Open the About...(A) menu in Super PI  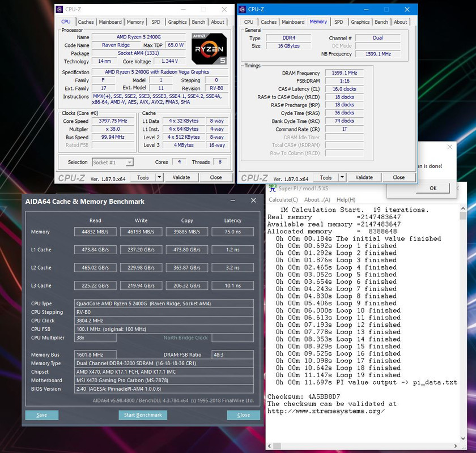(317, 200)
